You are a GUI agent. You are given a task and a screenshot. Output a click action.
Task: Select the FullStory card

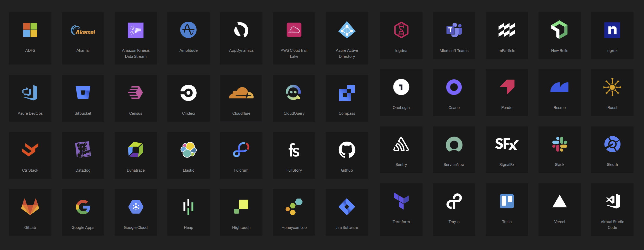294,155
